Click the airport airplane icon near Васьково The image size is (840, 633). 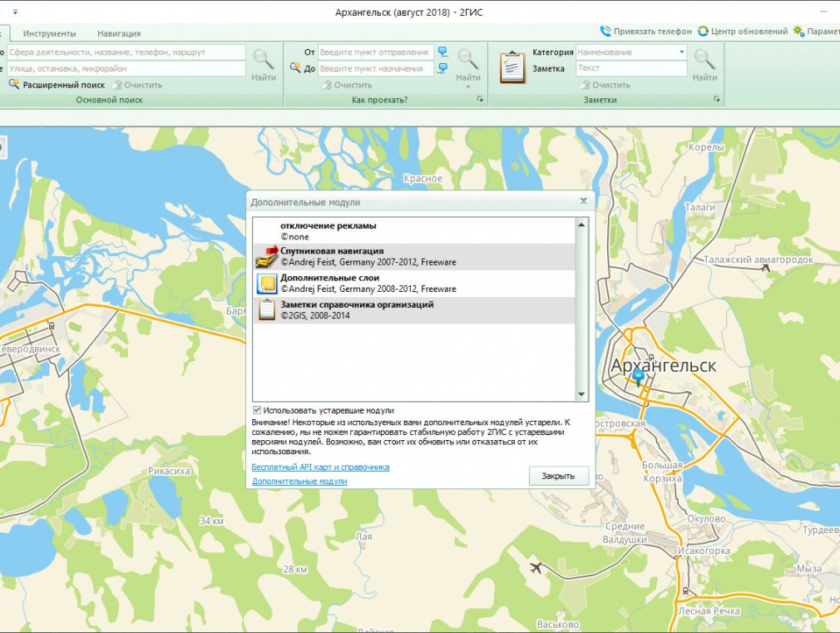pyautogui.click(x=536, y=567)
